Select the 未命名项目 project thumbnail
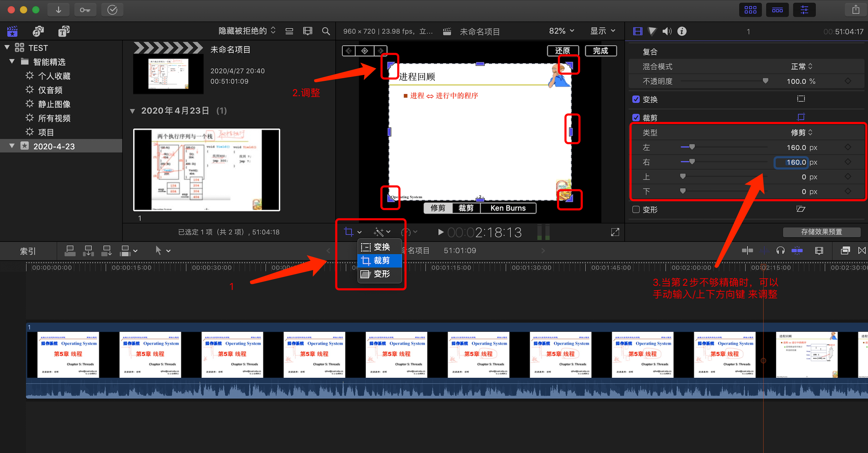868x453 pixels. [168, 68]
